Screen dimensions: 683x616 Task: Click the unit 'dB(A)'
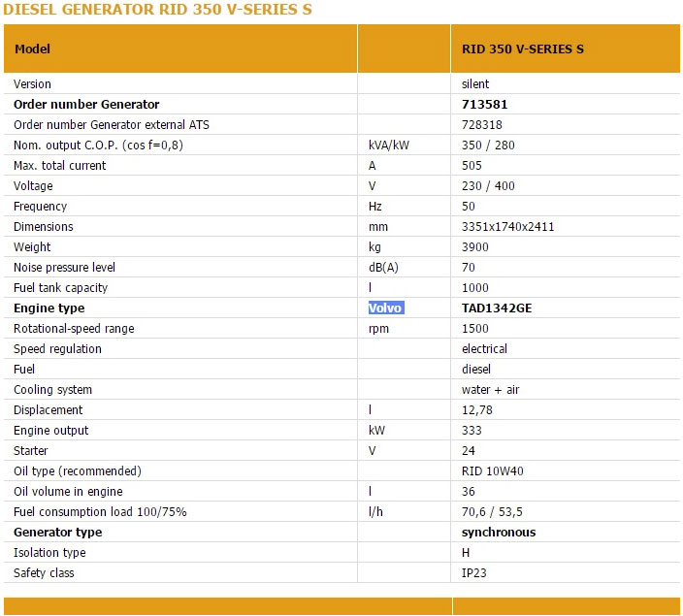383,268
